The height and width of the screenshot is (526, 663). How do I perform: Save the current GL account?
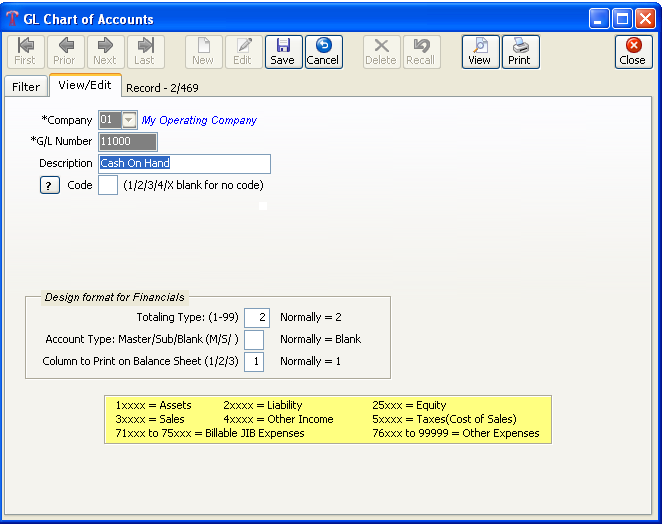click(283, 52)
